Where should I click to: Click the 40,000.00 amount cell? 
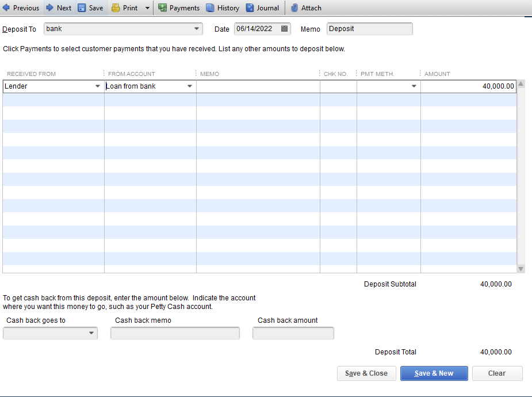point(469,86)
